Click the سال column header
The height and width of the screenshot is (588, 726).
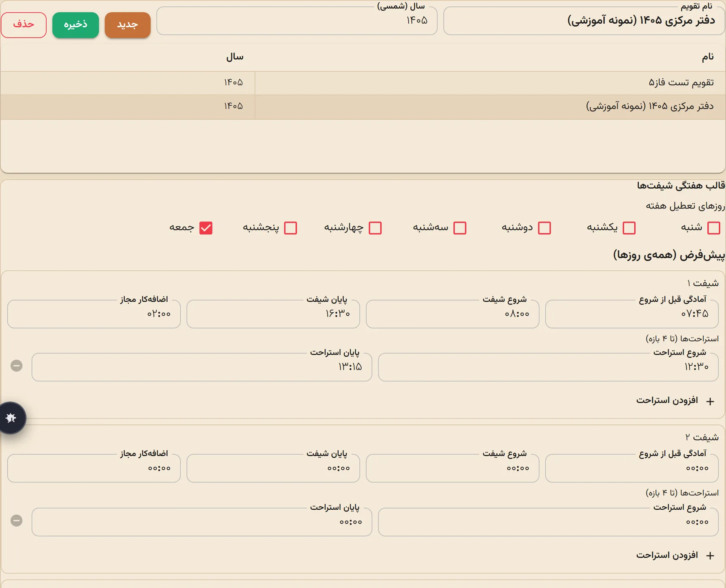pos(235,57)
